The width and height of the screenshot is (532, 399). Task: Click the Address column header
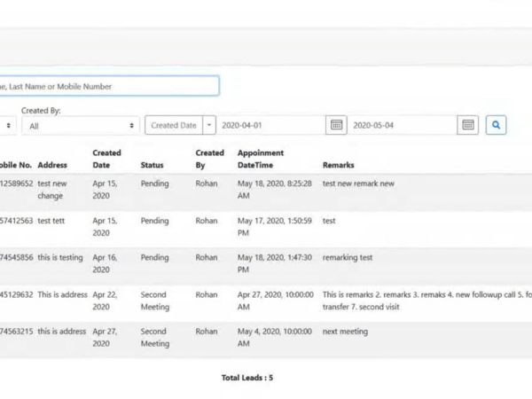52,165
